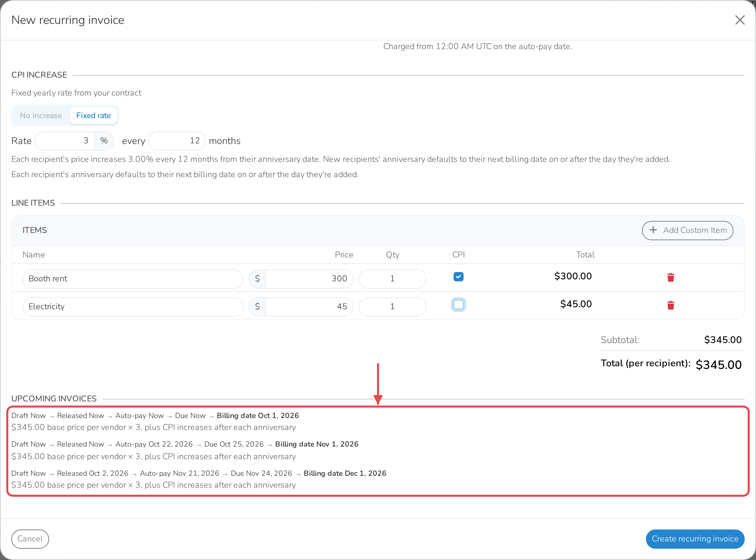This screenshot has height=560, width=756.
Task: Delete the Booth rent line item
Action: point(670,278)
